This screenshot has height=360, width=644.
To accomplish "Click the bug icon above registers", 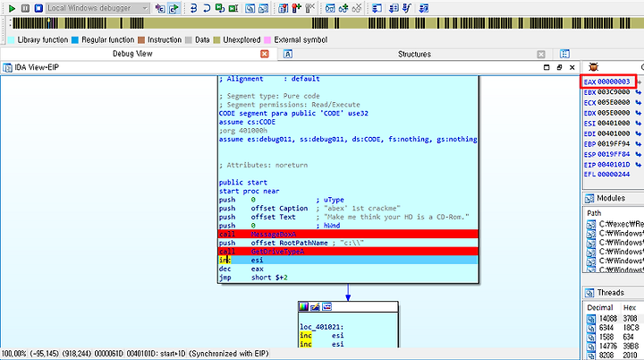I will [x=593, y=67].
